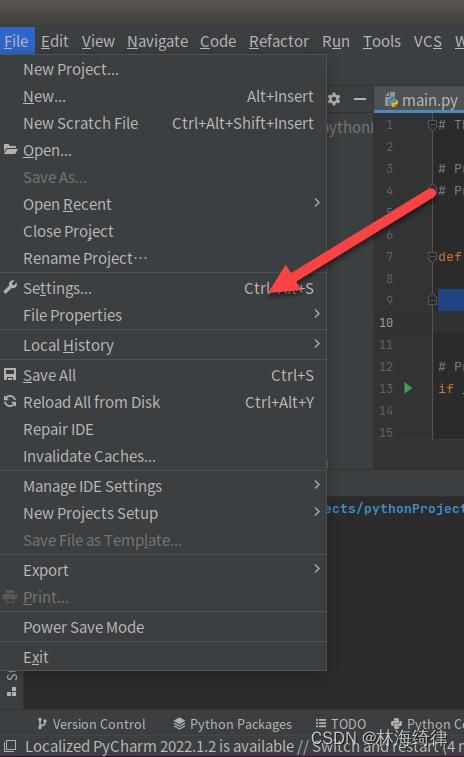Click the minus hide panel icon
Viewport: 464px width, 757px height.
[x=360, y=99]
